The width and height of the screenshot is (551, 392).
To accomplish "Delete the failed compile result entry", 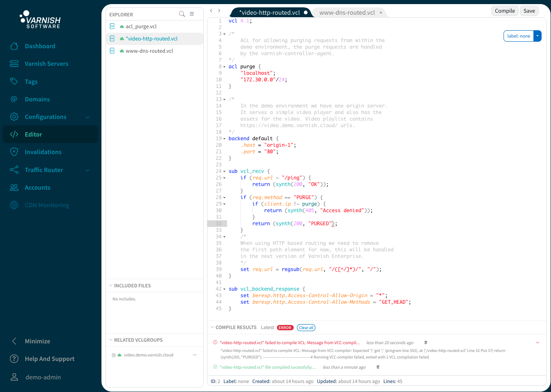I will 426,343.
